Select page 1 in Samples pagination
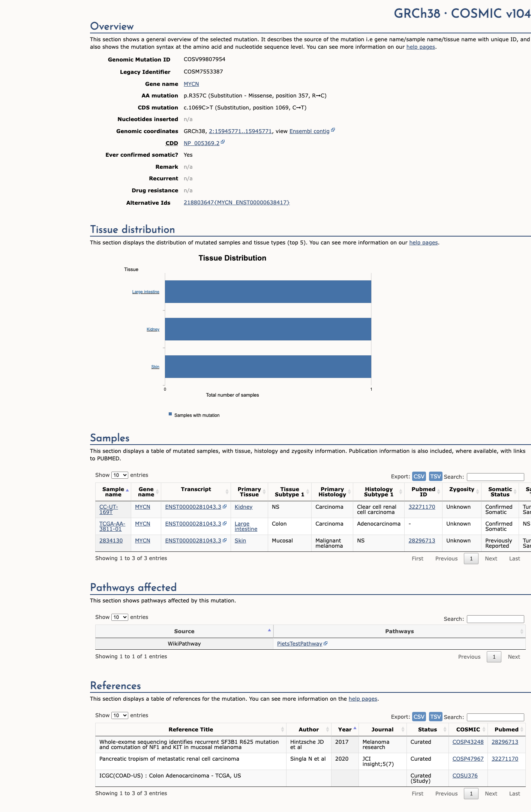531x812 pixels. pyautogui.click(x=471, y=559)
